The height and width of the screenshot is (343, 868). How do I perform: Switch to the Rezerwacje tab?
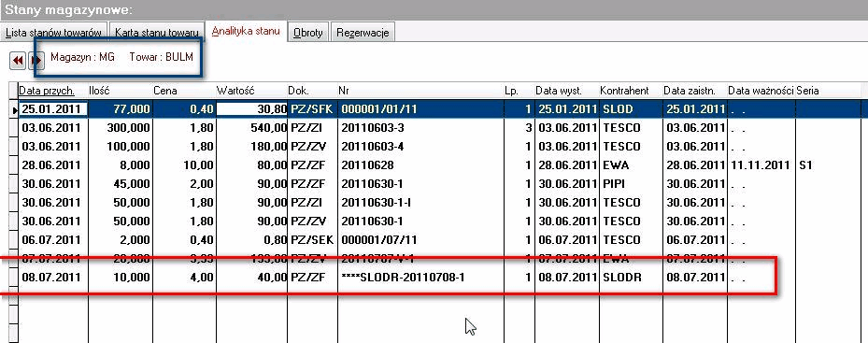point(363,33)
